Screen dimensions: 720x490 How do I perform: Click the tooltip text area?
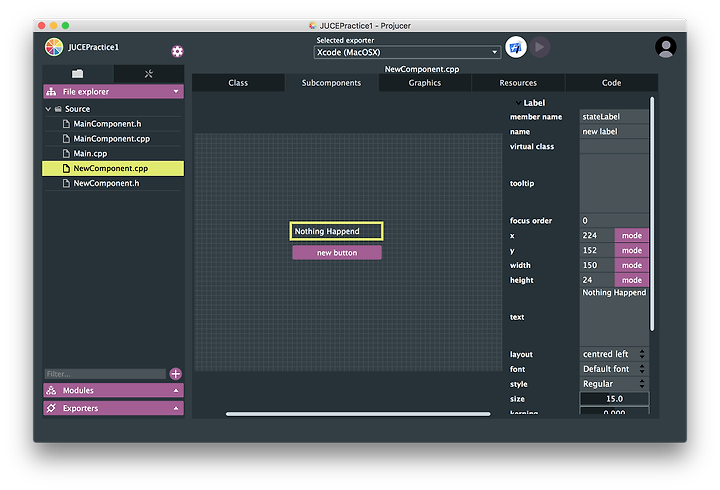pyautogui.click(x=614, y=183)
